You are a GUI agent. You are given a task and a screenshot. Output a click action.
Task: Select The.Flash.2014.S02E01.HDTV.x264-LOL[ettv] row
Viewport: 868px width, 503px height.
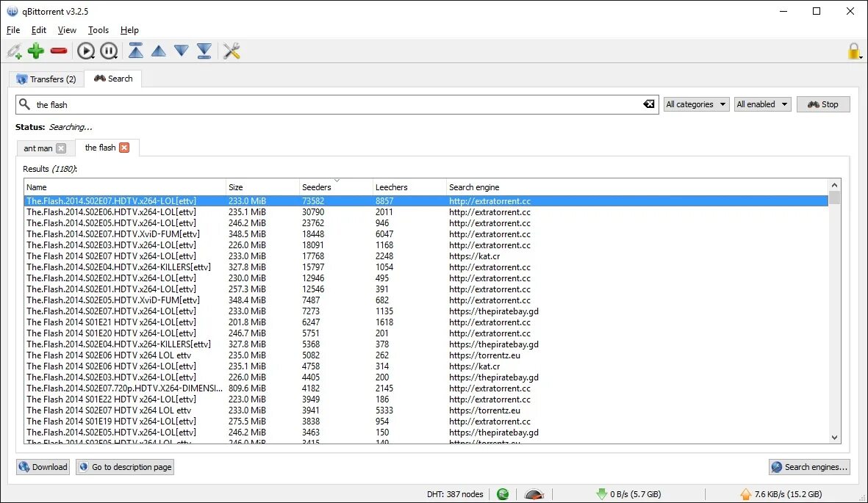426,289
